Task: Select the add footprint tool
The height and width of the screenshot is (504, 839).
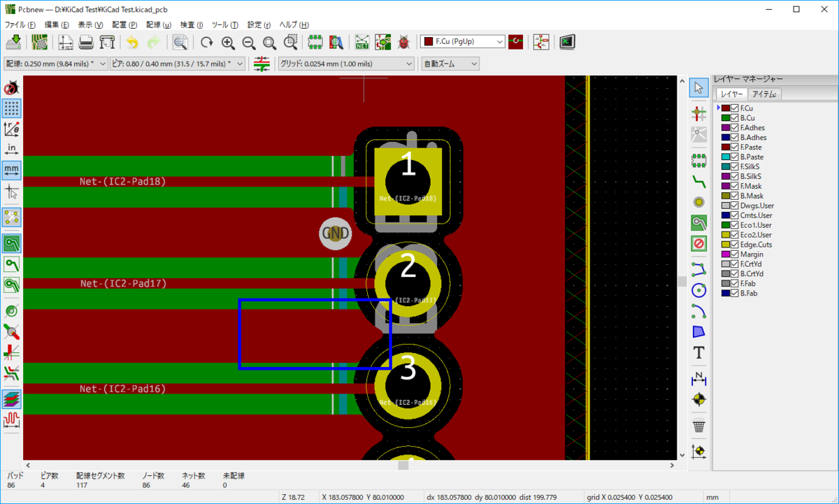Action: [x=698, y=159]
